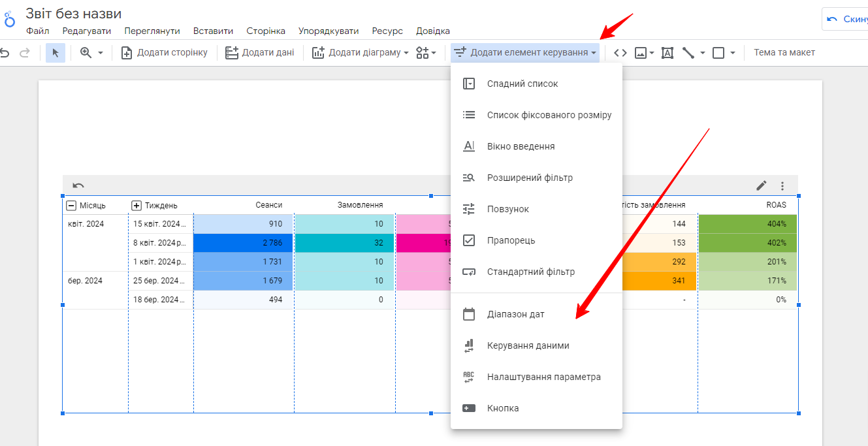
Task: Open zoom level dropdown arrow
Action: click(101, 53)
